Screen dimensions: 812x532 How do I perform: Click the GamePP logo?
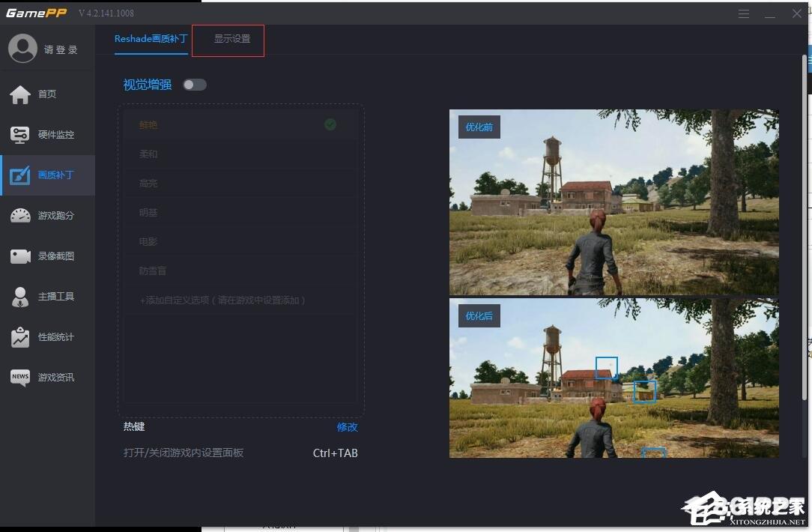(x=36, y=13)
